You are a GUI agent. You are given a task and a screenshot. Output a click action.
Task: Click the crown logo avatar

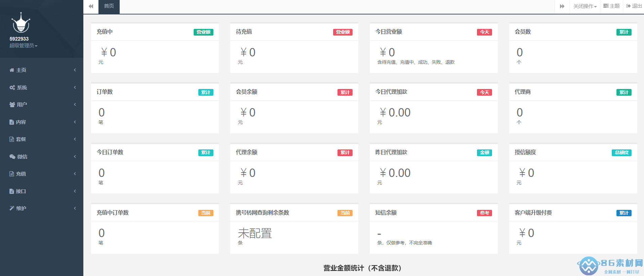click(21, 23)
